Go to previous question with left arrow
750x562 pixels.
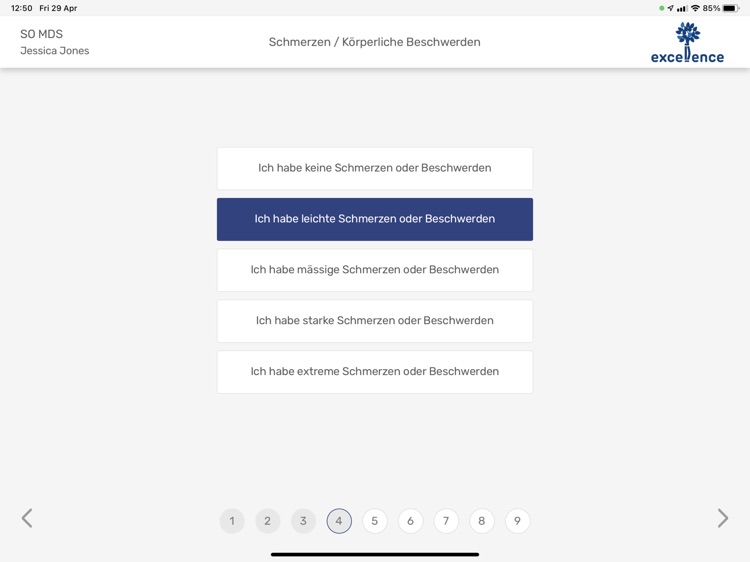tap(27, 518)
